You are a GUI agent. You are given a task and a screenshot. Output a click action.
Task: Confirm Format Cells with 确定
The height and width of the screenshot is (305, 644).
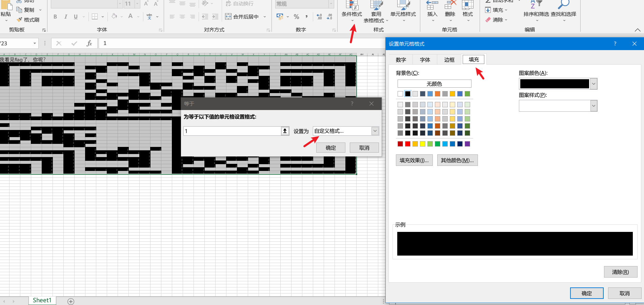(587, 293)
